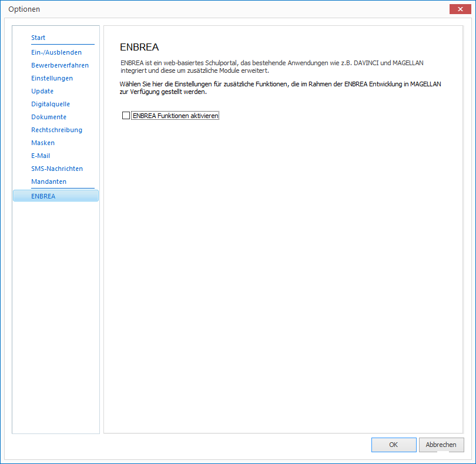
Task: Select SMS-Nachrichten in the sidebar
Action: [x=57, y=169]
